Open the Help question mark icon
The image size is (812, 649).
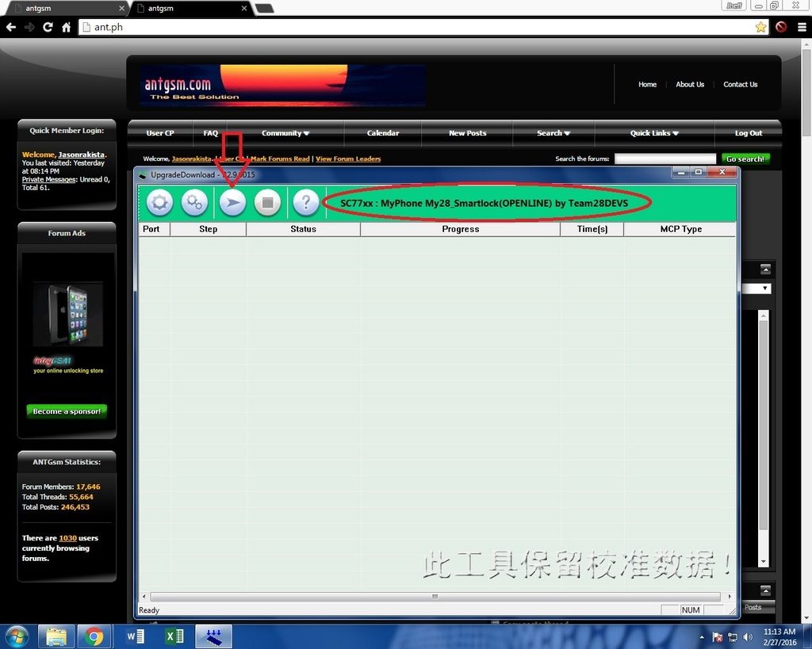[305, 203]
